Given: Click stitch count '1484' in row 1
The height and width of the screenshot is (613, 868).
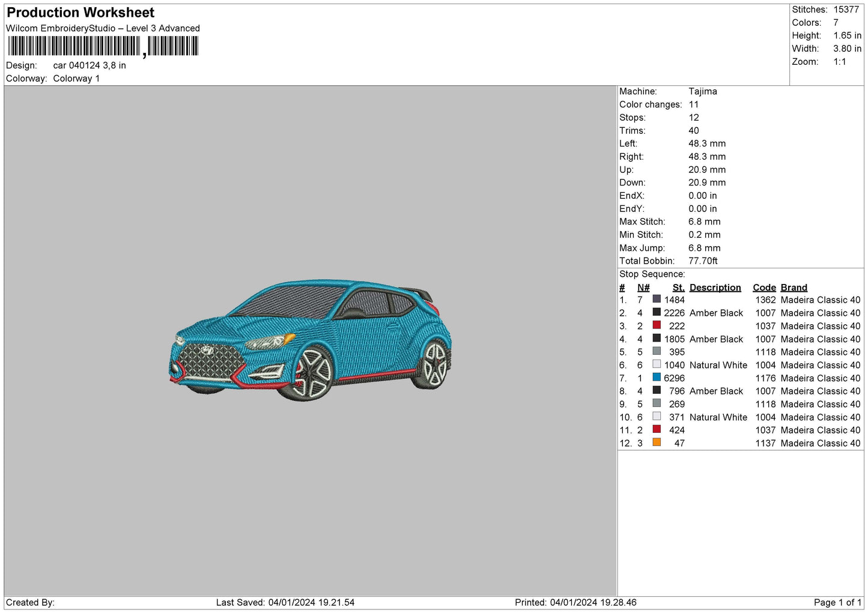Looking at the screenshot, I should pos(675,300).
